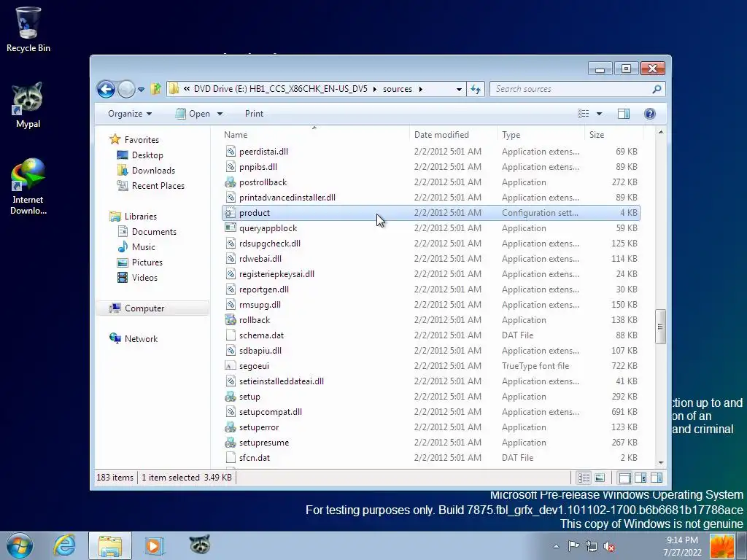The image size is (747, 560).
Task: Expand the Open button dropdown arrow
Action: point(220,114)
